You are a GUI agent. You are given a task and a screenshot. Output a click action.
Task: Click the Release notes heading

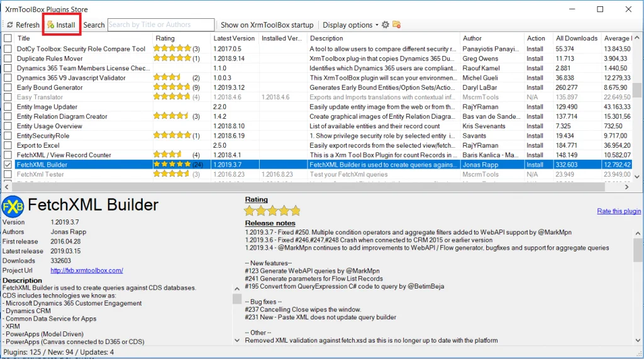click(x=270, y=223)
